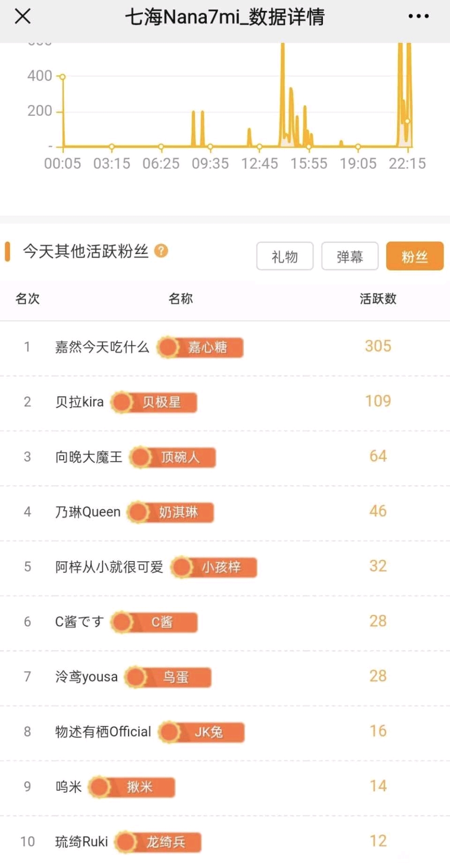Image resolution: width=450 pixels, height=868 pixels.
Task: Click the 龙绮兵 fan badge
Action: 159,842
